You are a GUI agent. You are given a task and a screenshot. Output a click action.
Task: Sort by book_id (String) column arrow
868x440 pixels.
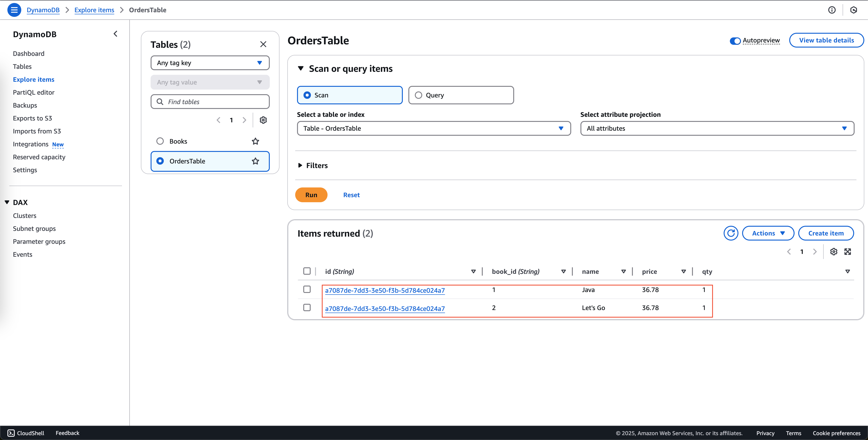563,271
